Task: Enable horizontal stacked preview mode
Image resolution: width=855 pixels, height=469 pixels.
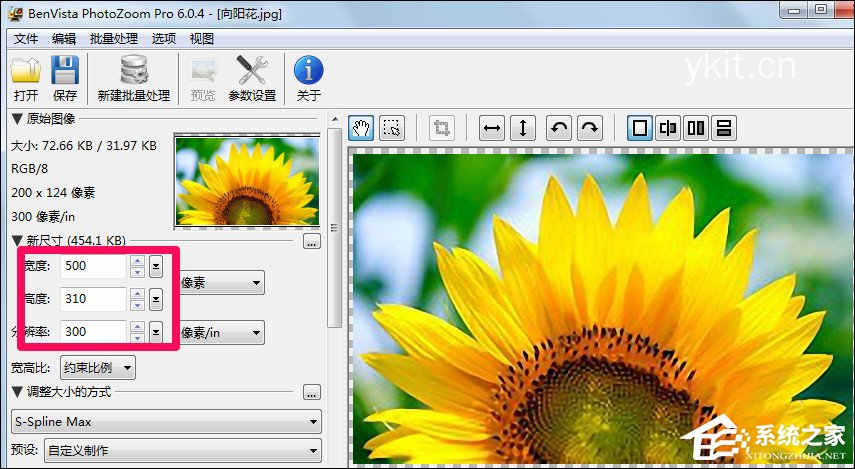Action: [x=724, y=128]
